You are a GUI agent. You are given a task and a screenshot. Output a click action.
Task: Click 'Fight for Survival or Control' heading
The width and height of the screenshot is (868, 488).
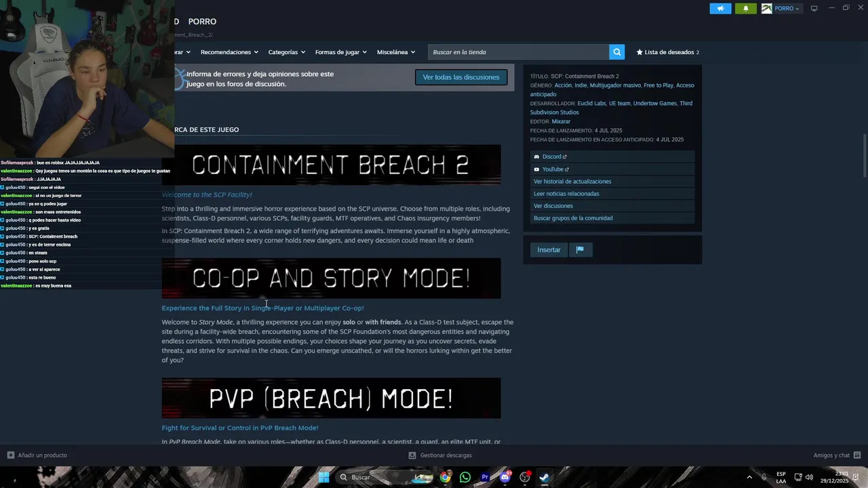239,428
